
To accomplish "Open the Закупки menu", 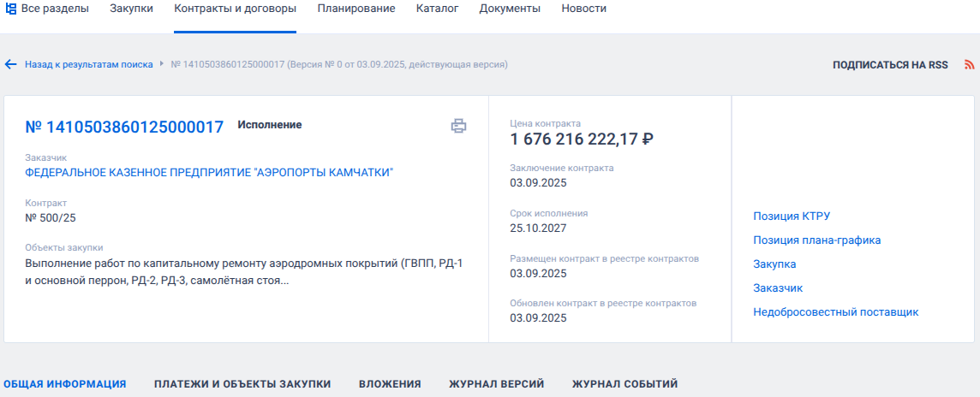I will tap(131, 9).
